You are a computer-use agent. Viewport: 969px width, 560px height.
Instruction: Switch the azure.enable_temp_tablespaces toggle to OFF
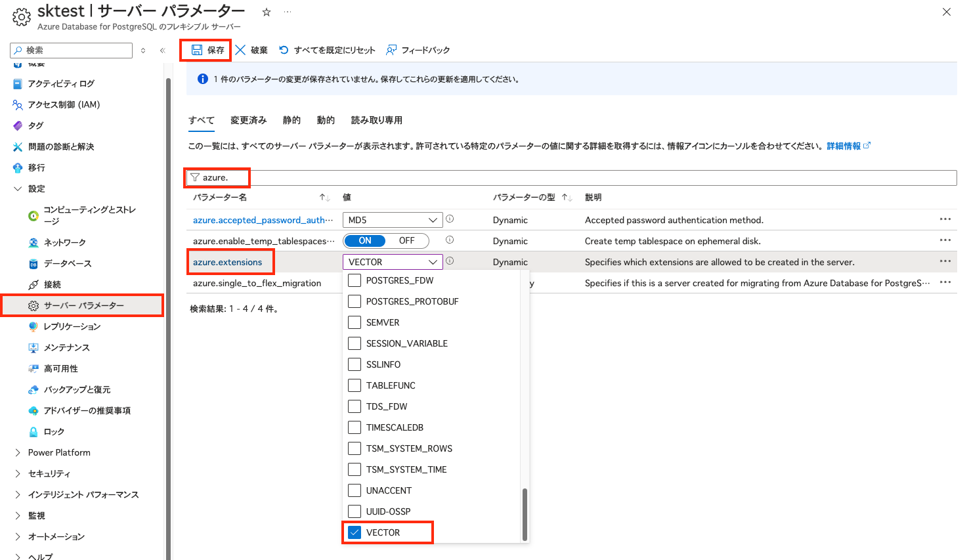(408, 240)
